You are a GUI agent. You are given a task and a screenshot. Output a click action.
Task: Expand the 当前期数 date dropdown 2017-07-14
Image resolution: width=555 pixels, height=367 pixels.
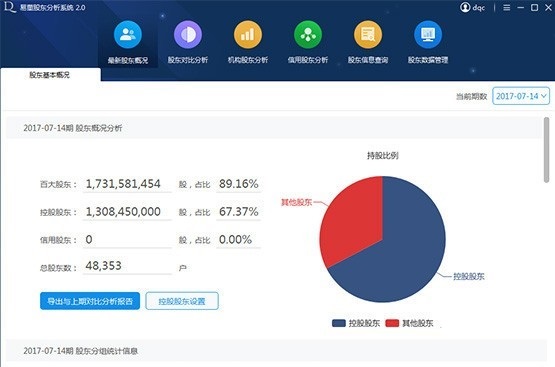[521, 96]
